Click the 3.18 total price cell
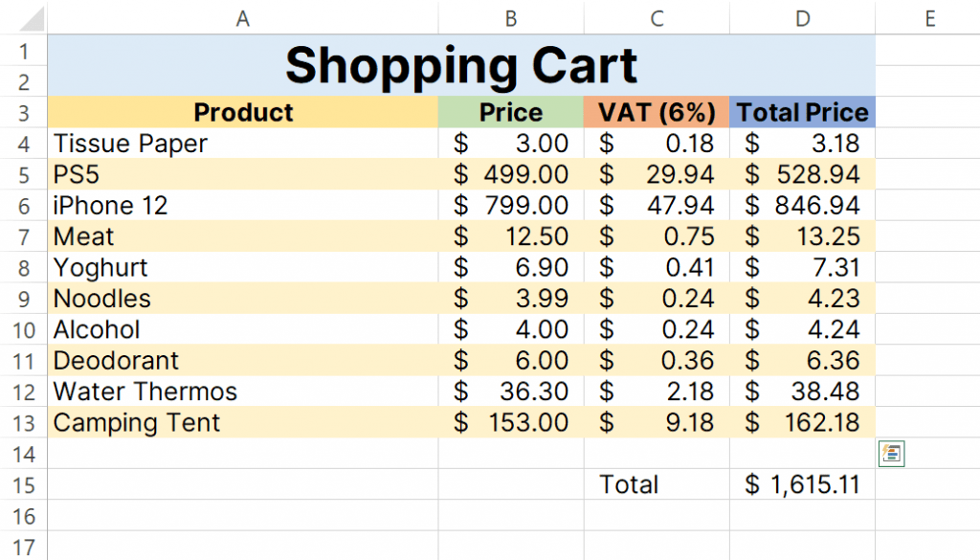 pos(803,144)
